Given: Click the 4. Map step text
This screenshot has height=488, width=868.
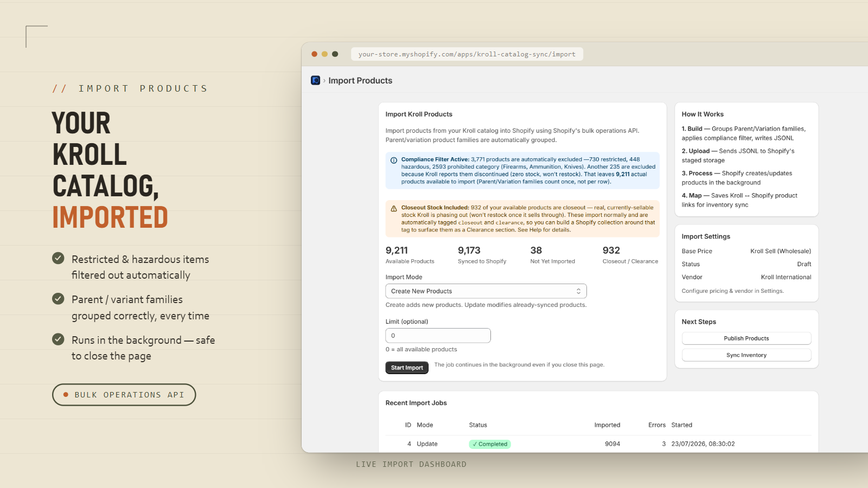Looking at the screenshot, I should (x=739, y=200).
